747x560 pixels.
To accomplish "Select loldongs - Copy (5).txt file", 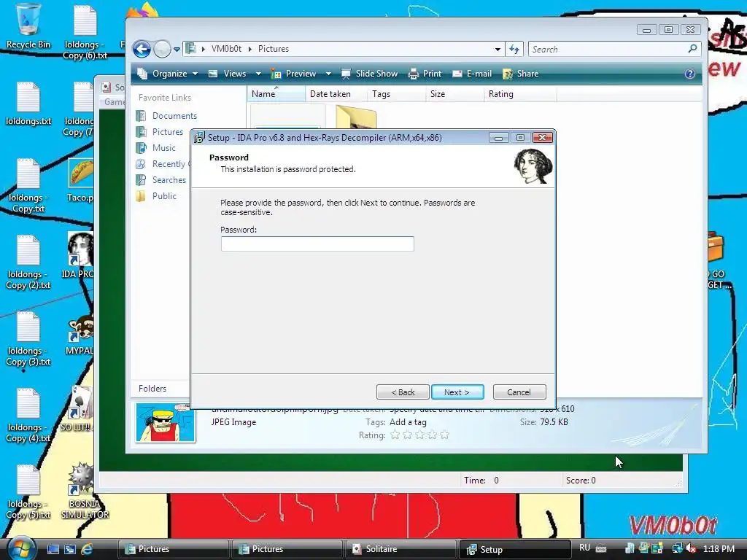I will click(x=28, y=492).
